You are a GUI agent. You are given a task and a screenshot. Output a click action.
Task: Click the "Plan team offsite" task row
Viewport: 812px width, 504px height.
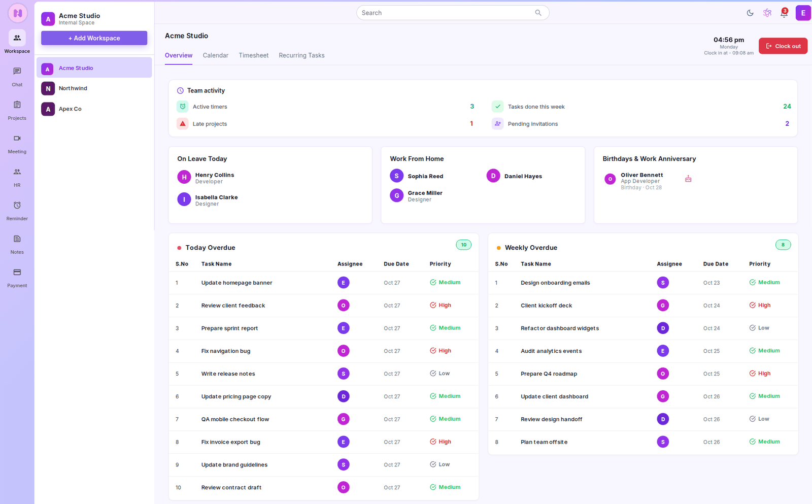tap(642, 442)
